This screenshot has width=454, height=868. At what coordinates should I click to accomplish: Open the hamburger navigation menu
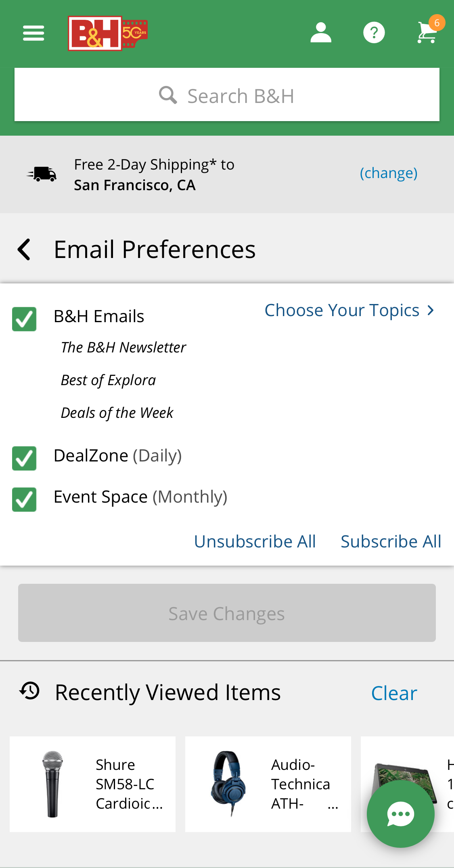coord(33,33)
